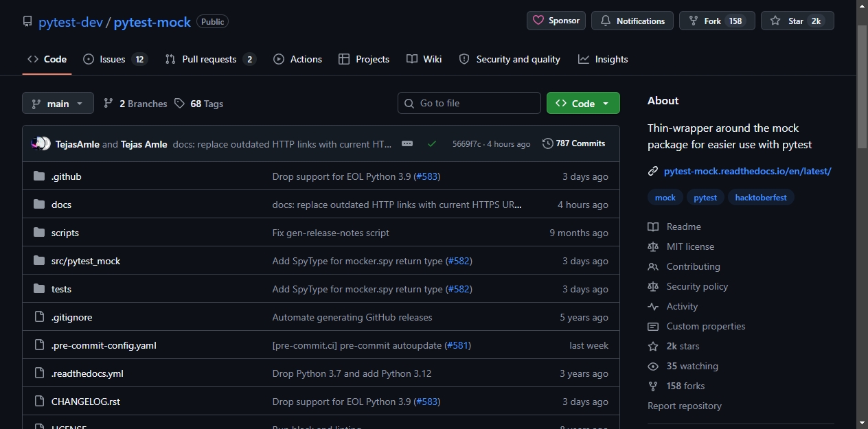Expand the main branch dropdown
This screenshot has height=429, width=868.
point(58,104)
